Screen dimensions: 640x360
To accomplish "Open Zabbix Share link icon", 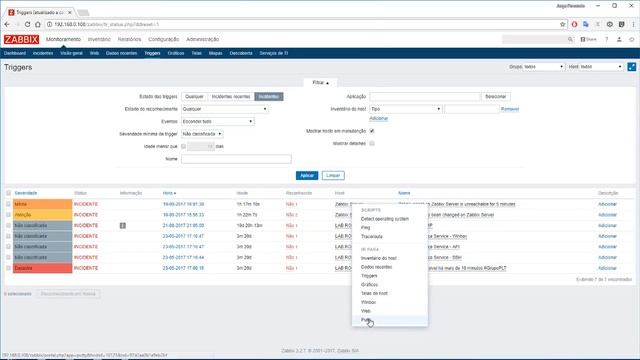I will point(589,39).
